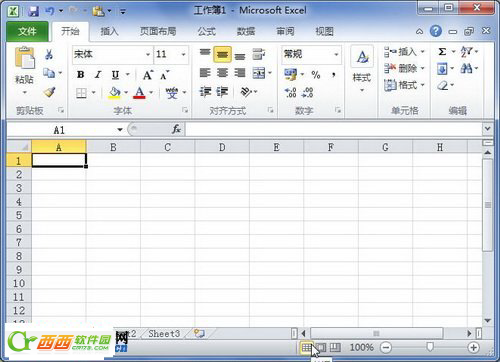Expand the number format 常规 dropdown
The image size is (500, 362).
pyautogui.click(x=336, y=54)
